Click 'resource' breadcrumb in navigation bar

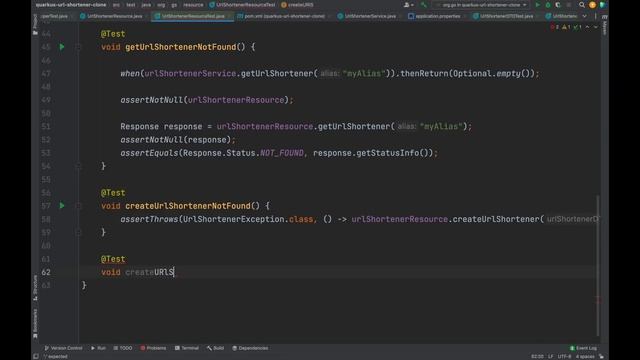pos(193,5)
